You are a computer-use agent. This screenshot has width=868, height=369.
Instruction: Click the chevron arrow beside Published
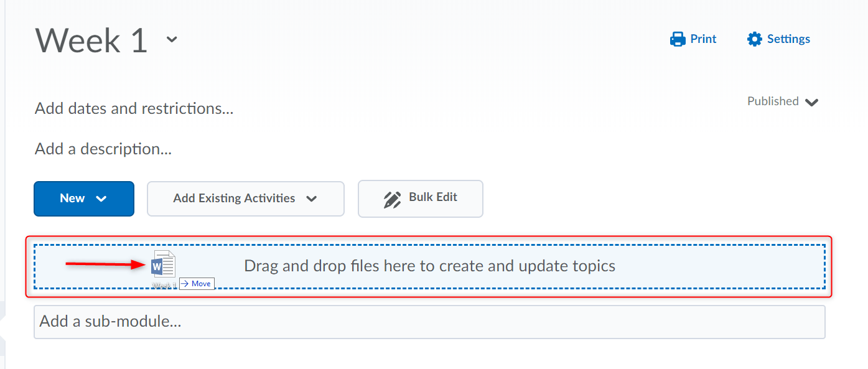coord(811,102)
